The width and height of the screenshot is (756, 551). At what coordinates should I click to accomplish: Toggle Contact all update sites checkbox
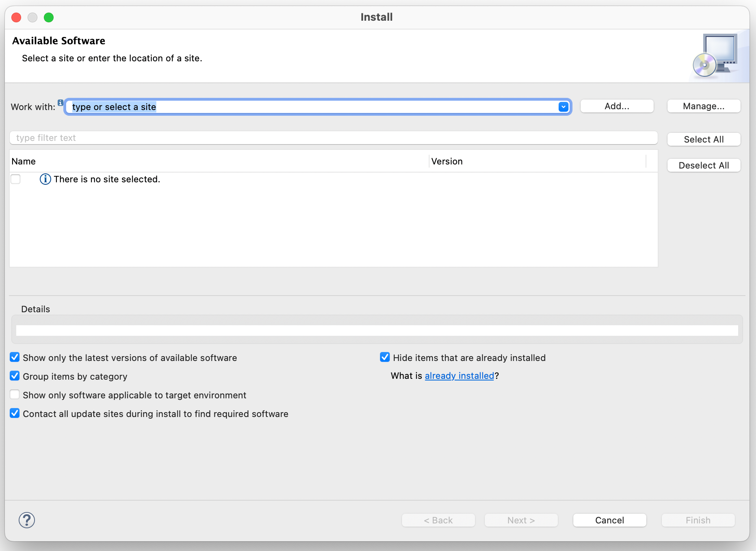15,413
